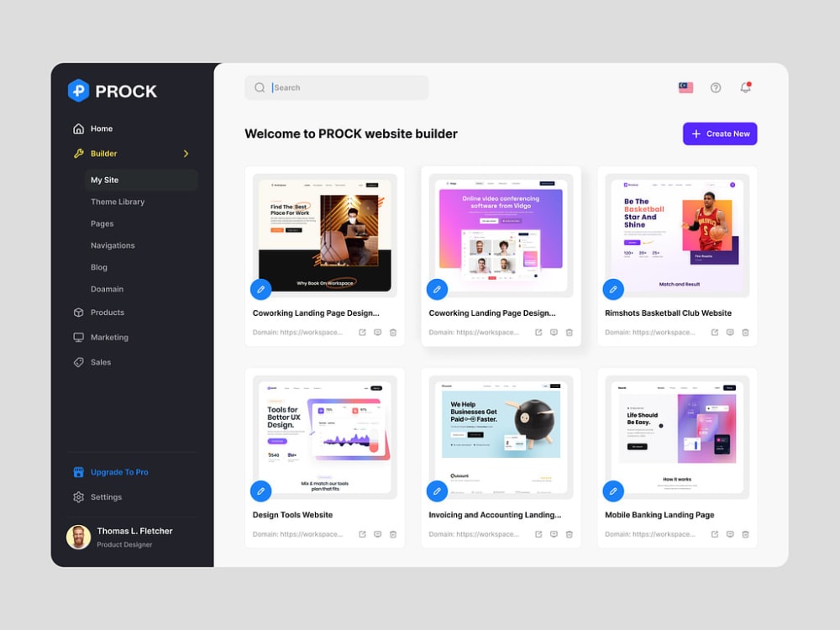Click pencil edit on Rimshots Basketball card
The height and width of the screenshot is (630, 840).
coord(613,289)
